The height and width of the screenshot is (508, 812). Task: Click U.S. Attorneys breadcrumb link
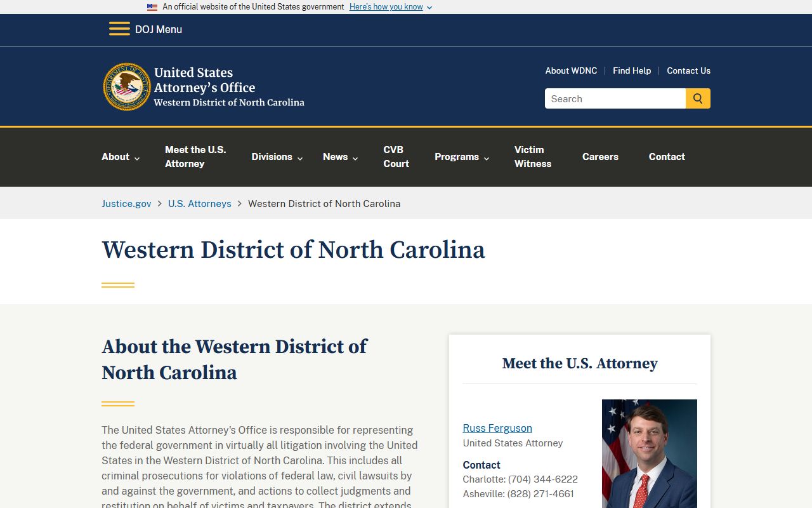pos(200,203)
